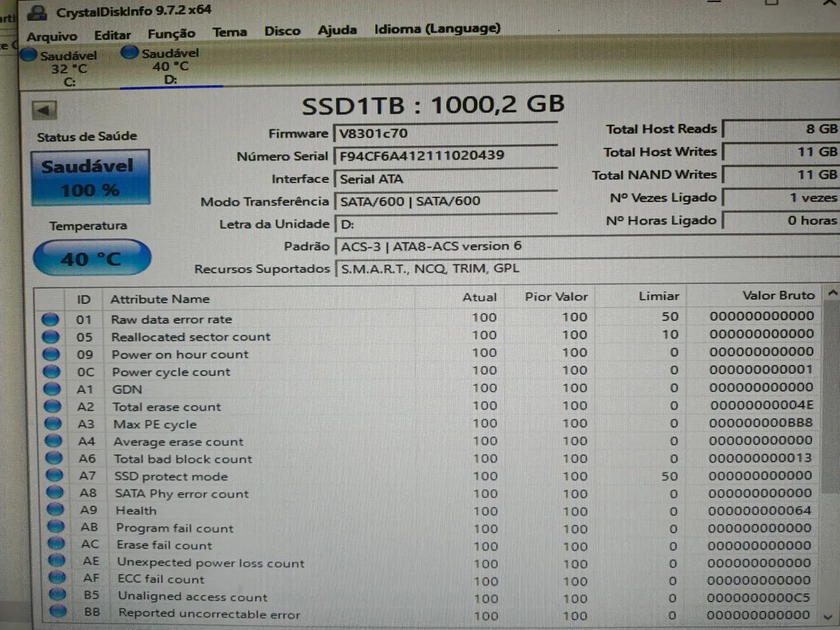Image resolution: width=840 pixels, height=630 pixels.
Task: Click the status icon for SSD protect mode
Action: pos(55,476)
